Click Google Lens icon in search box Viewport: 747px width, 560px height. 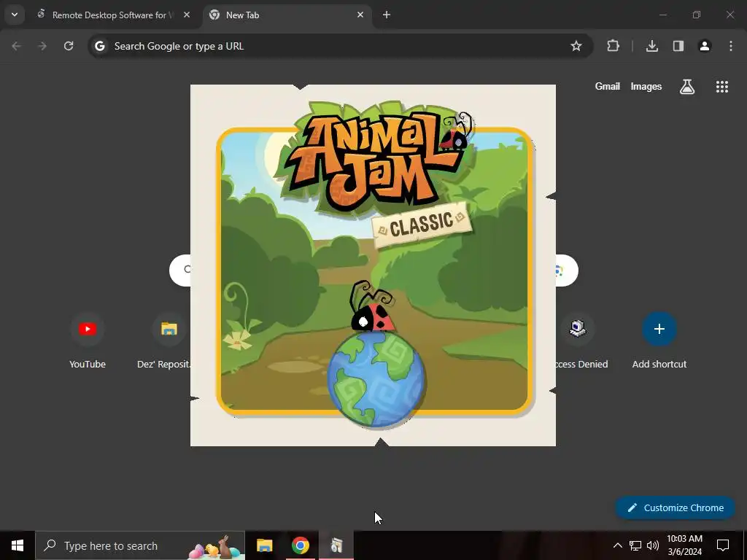[559, 271]
